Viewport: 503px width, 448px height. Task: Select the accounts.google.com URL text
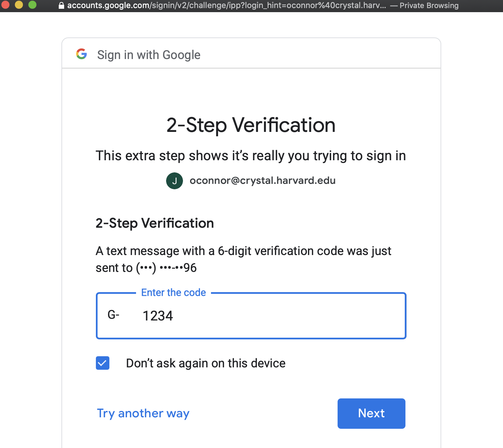[x=226, y=6]
